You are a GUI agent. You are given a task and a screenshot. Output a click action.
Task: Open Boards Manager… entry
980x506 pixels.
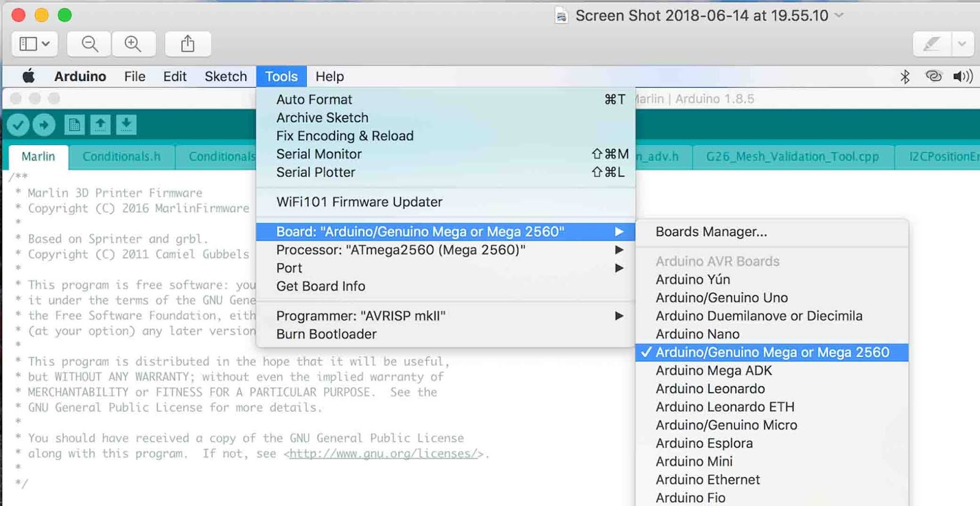pyautogui.click(x=710, y=232)
